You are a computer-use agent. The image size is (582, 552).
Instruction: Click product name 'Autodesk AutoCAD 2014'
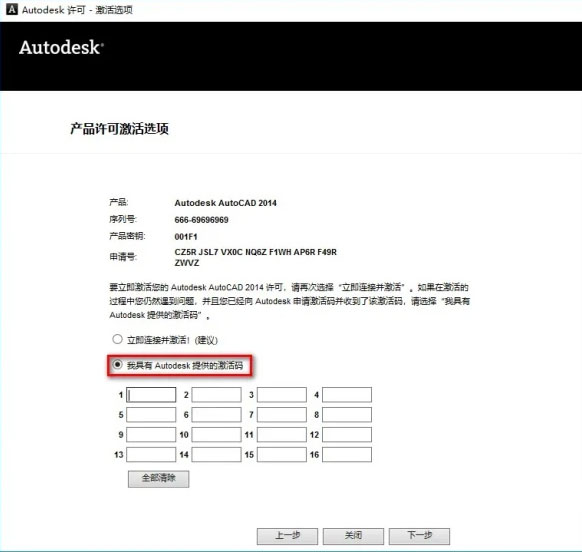click(225, 203)
